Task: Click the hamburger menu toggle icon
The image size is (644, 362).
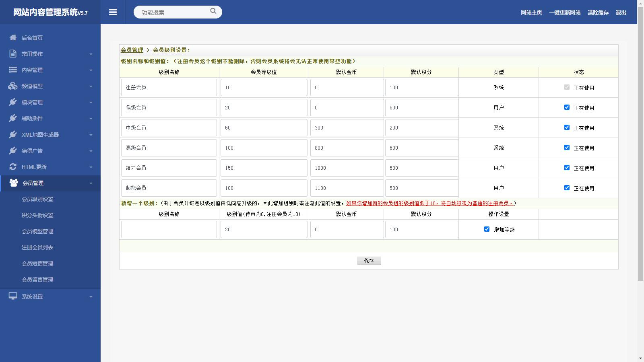Action: pos(113,12)
